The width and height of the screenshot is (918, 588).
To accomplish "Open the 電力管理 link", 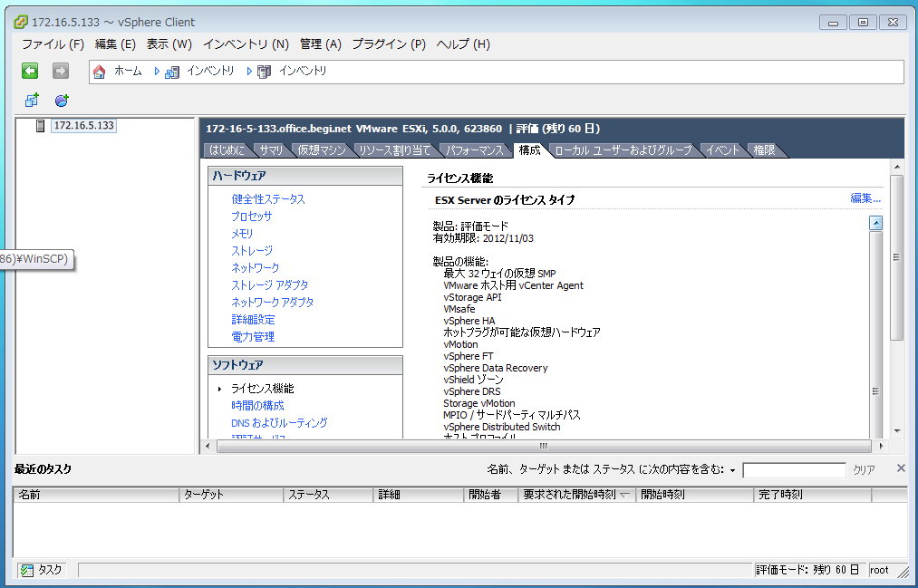I will click(253, 337).
